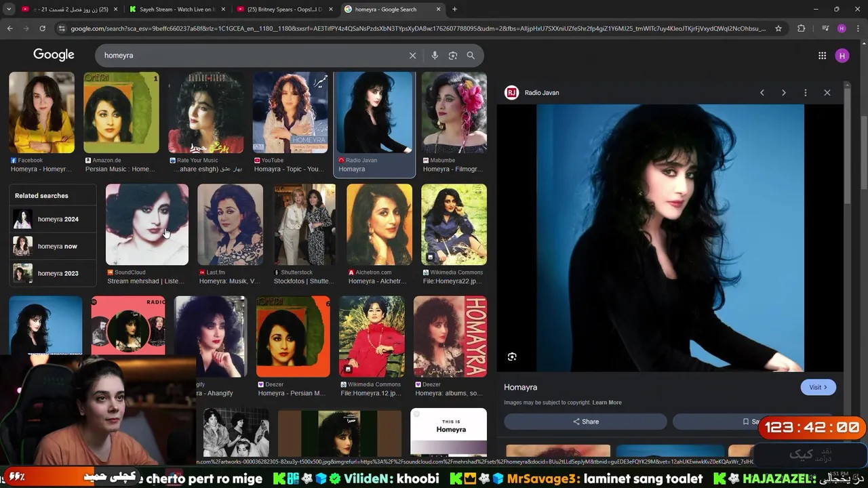This screenshot has height=488, width=868.
Task: Start voice search with microphone icon
Action: 435,56
